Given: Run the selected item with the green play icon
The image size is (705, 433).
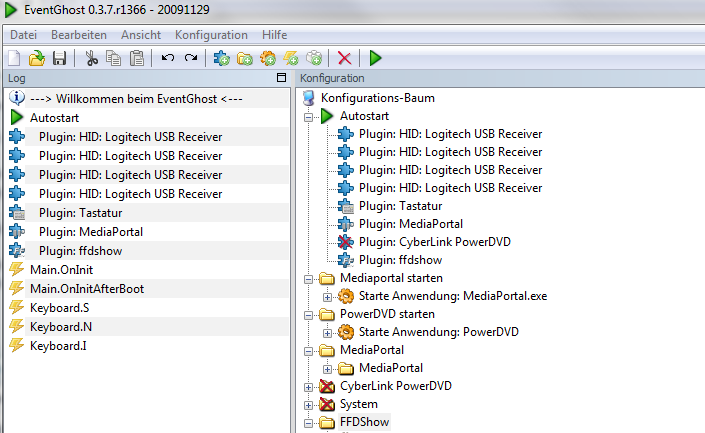Looking at the screenshot, I should point(375,58).
